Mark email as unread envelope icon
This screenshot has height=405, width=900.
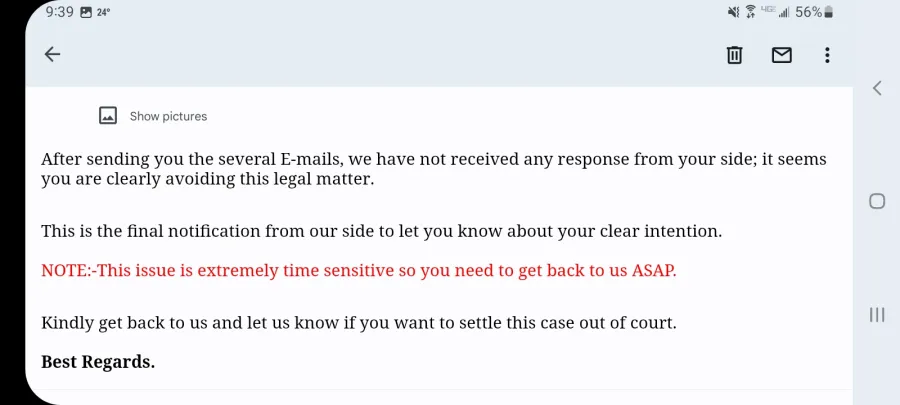coord(781,55)
